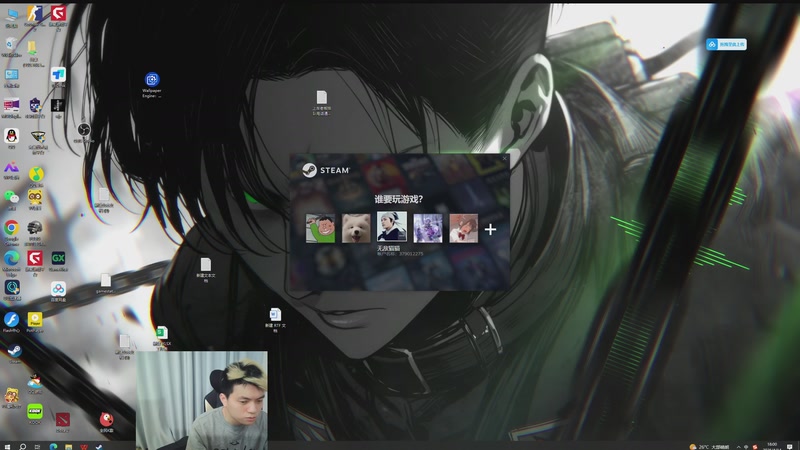Image resolution: width=800 pixels, height=450 pixels.
Task: Open taskbar search magnifier
Action: click(x=22, y=446)
